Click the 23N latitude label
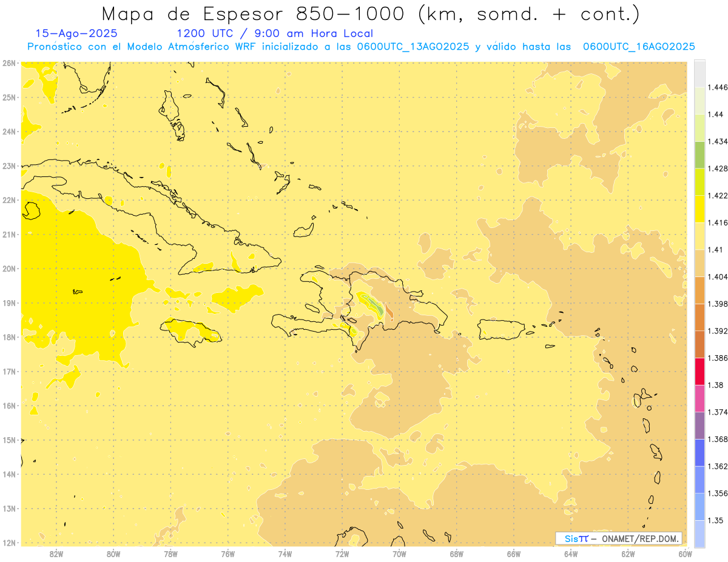Screen dimensions: 728x562 coord(8,166)
